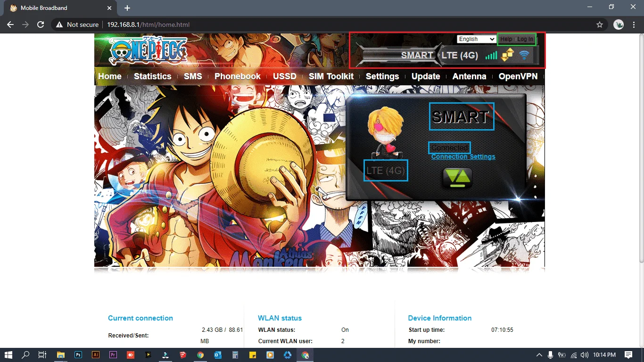Click the Received/Sent label
This screenshot has height=362, width=644.
[x=128, y=336]
